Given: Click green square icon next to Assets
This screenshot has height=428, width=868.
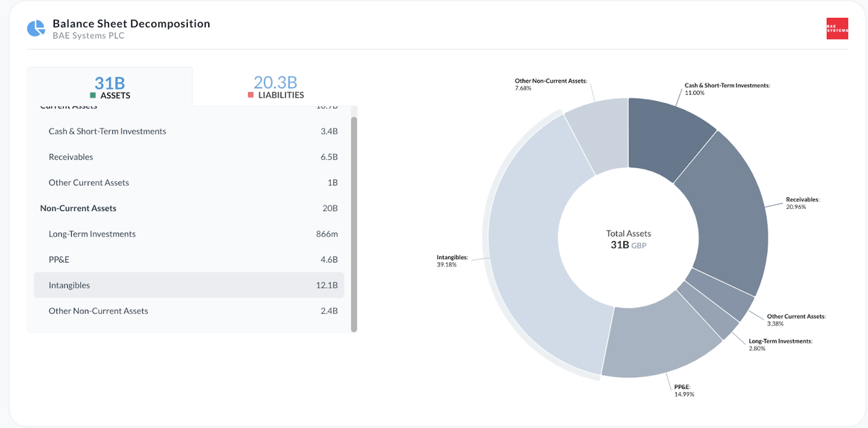Looking at the screenshot, I should (x=93, y=96).
